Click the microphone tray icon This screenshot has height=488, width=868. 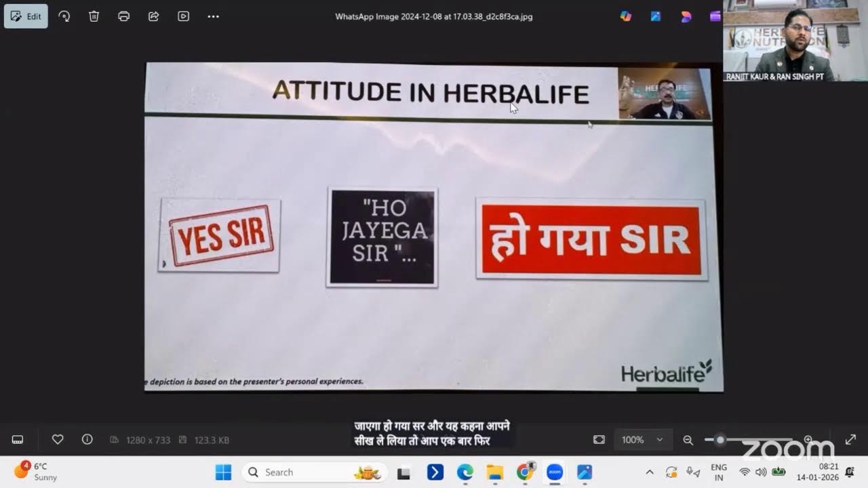(692, 472)
